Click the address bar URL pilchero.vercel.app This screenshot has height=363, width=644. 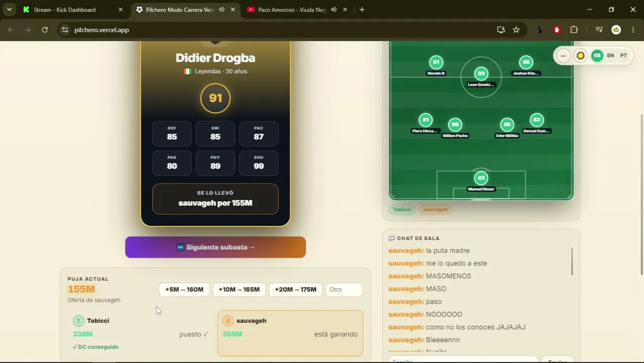tap(102, 30)
